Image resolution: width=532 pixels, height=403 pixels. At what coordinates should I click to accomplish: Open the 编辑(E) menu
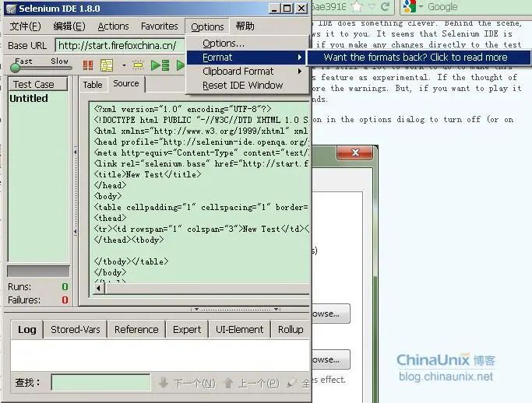pos(69,26)
